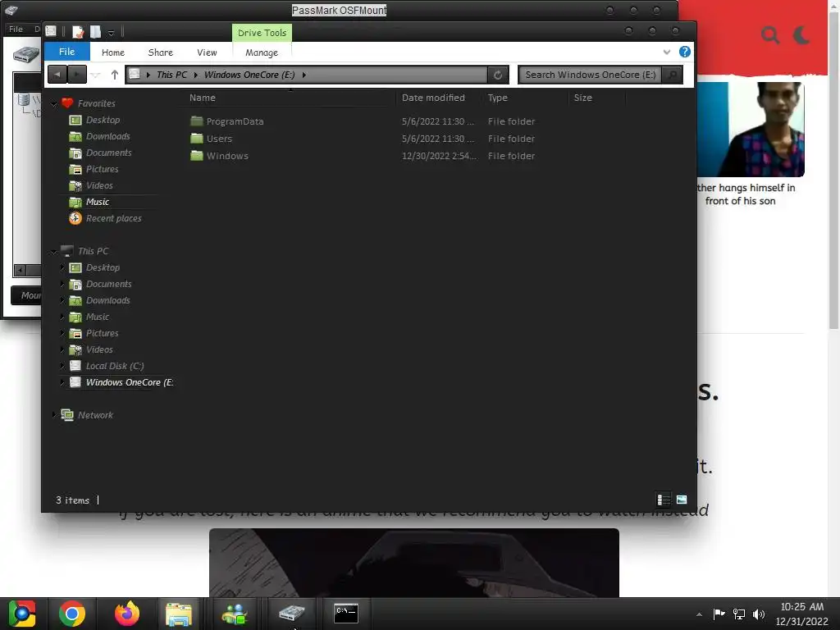The image size is (840, 630).
Task: Show hidden tray icons arrow
Action: 699,614
